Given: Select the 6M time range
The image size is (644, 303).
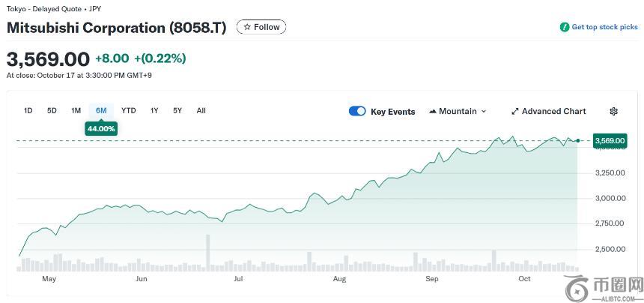Looking at the screenshot, I should pyautogui.click(x=101, y=111).
